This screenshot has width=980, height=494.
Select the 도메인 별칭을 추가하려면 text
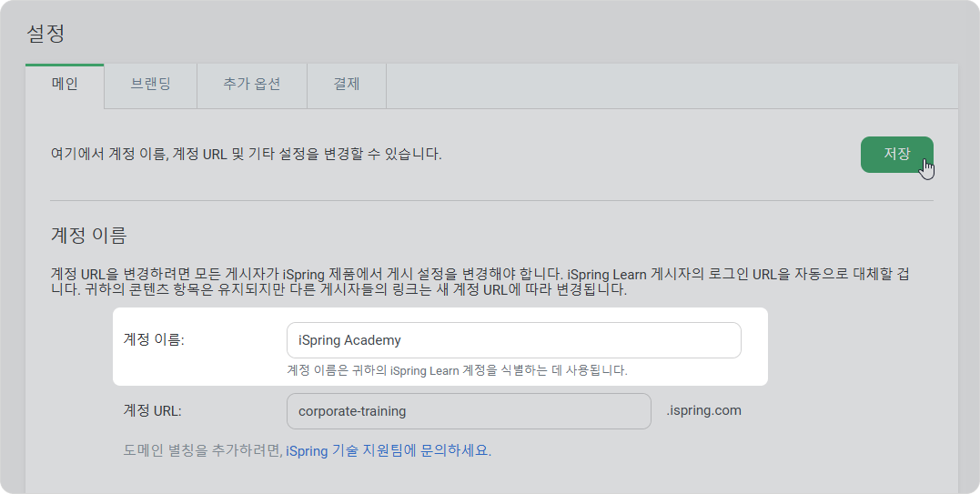pos(203,451)
